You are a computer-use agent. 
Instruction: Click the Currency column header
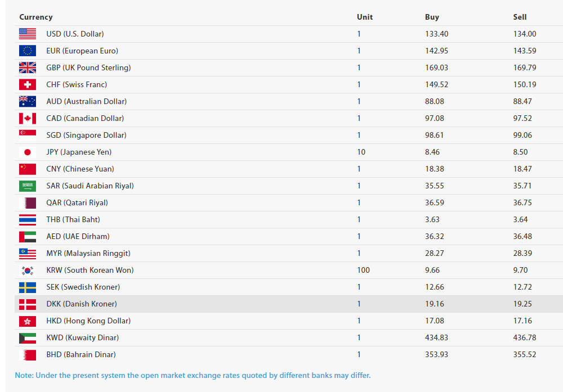click(36, 17)
